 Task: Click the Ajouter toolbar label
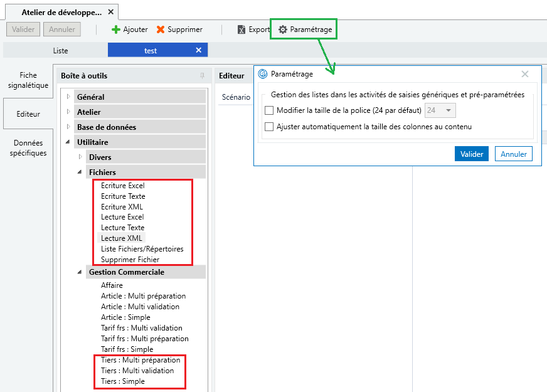coord(135,29)
